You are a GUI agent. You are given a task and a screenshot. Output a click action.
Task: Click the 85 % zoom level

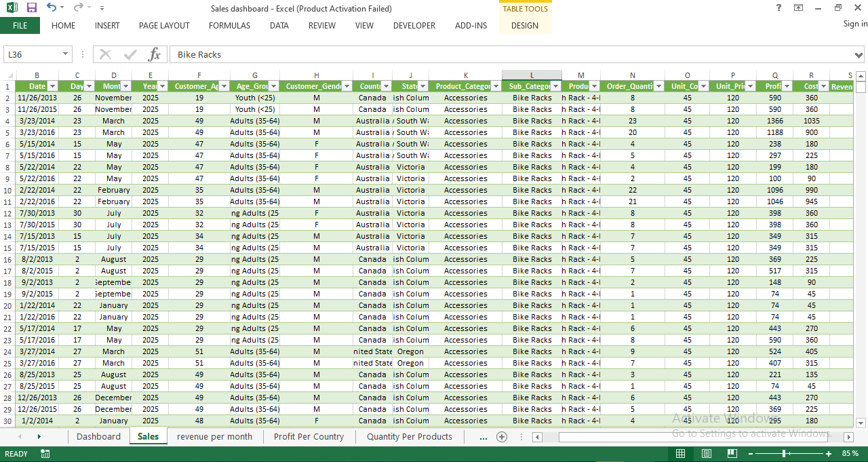click(x=850, y=453)
